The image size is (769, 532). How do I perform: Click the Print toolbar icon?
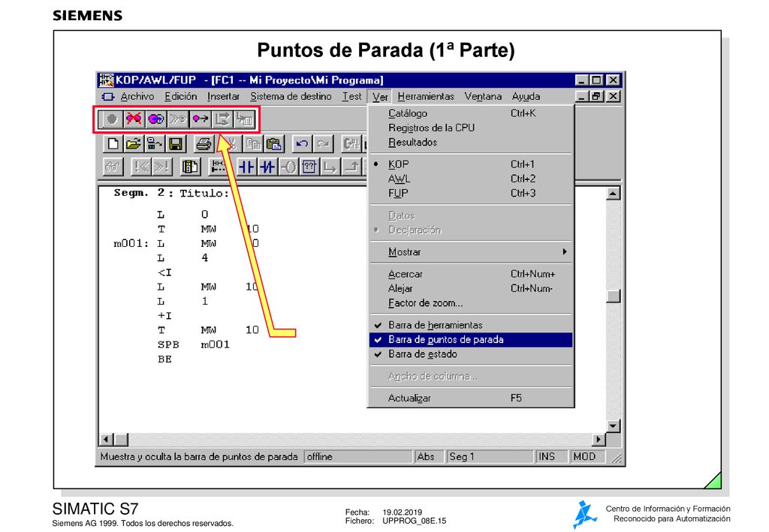click(204, 143)
